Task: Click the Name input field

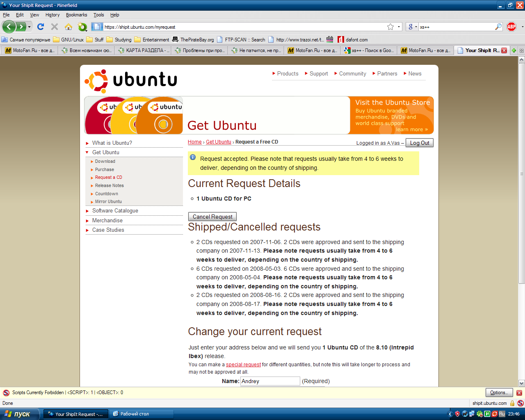Action: coord(270,381)
